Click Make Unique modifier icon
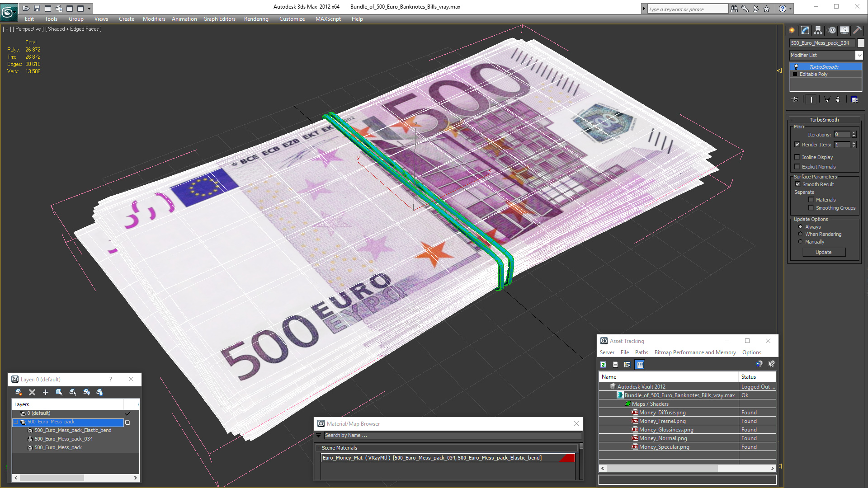The width and height of the screenshot is (868, 488). pos(827,99)
